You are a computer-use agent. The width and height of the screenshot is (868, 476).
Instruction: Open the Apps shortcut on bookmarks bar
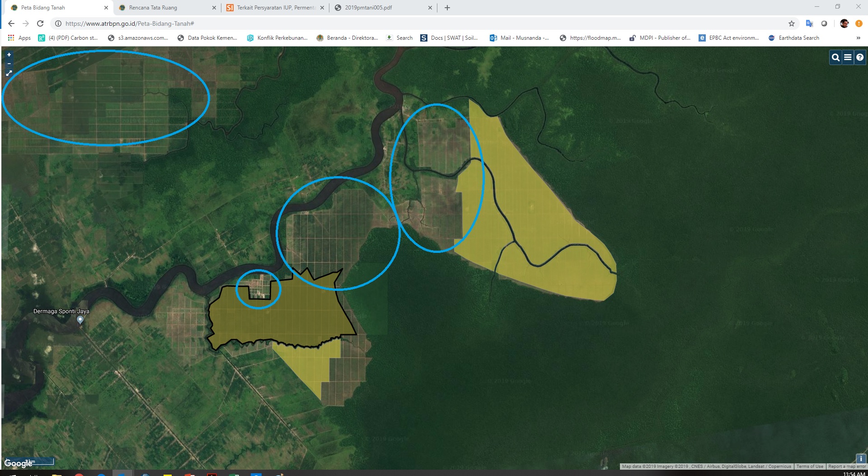click(x=20, y=38)
